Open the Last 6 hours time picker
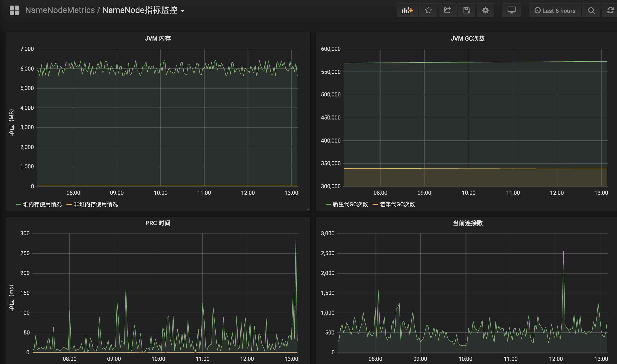Viewport: 617px width, 364px height. point(555,11)
